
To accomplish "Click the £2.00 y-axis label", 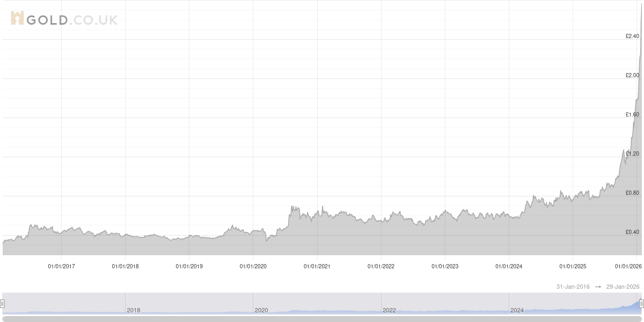I will click(632, 76).
